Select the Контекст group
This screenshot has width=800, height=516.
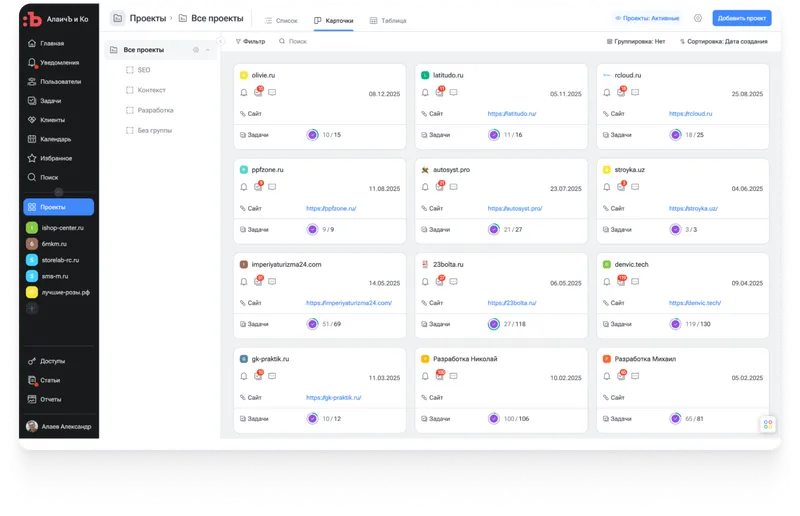tap(146, 90)
